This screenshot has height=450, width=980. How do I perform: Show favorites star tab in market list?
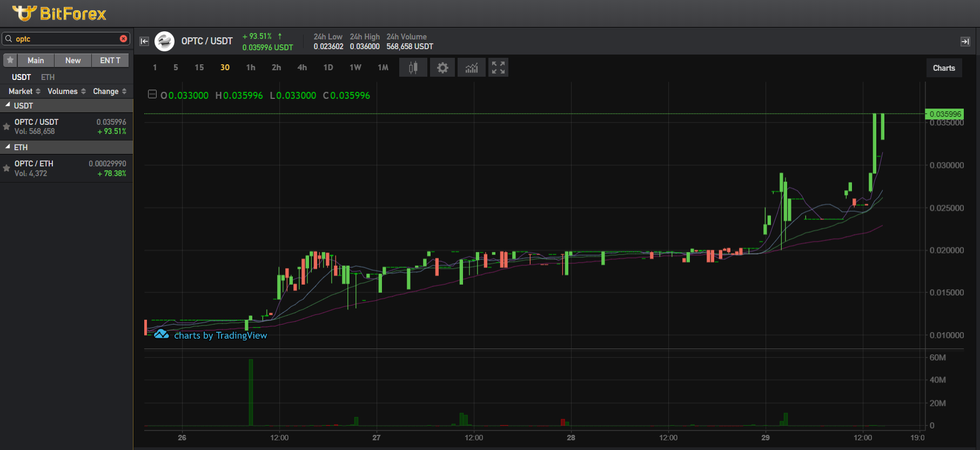tap(10, 60)
